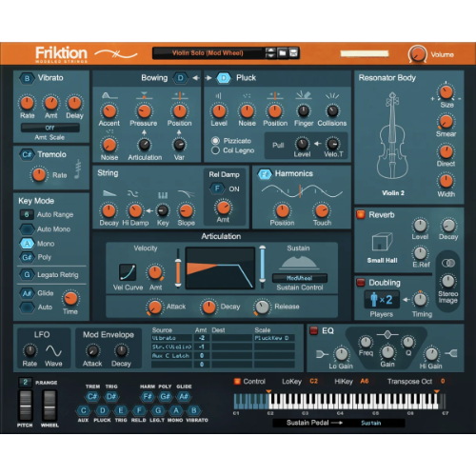Screen dimensions: 476x476
Task: Click the F REL.D keyswitch hexagon
Action: point(139,410)
